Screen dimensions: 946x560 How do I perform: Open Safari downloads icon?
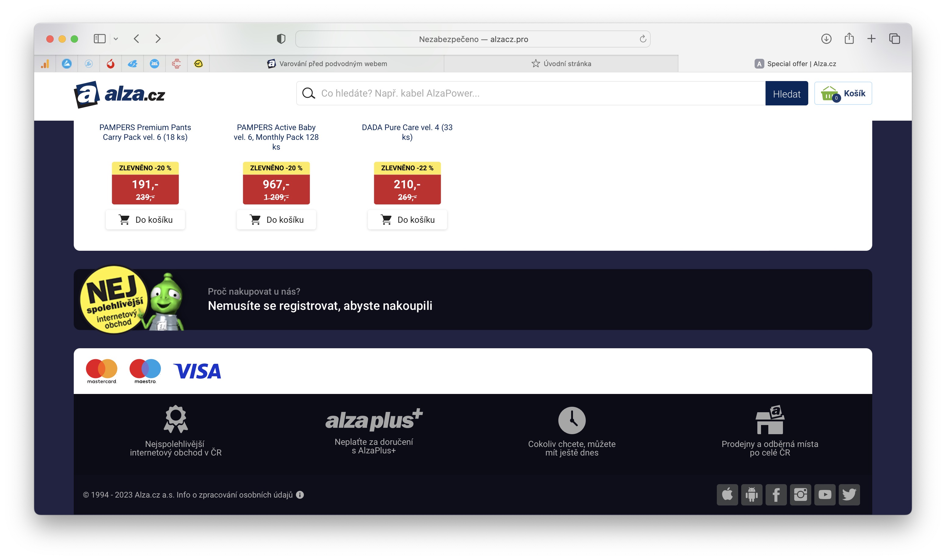[x=827, y=39]
